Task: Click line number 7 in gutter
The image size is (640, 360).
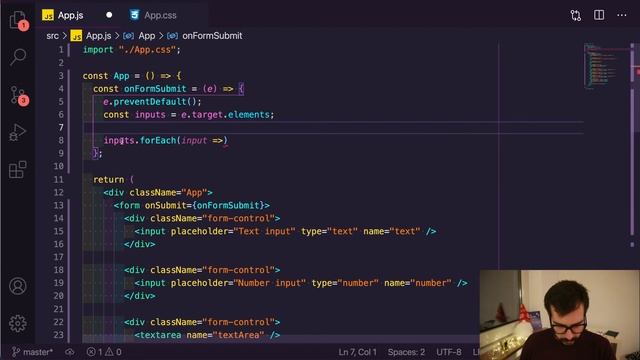Action: pos(61,127)
